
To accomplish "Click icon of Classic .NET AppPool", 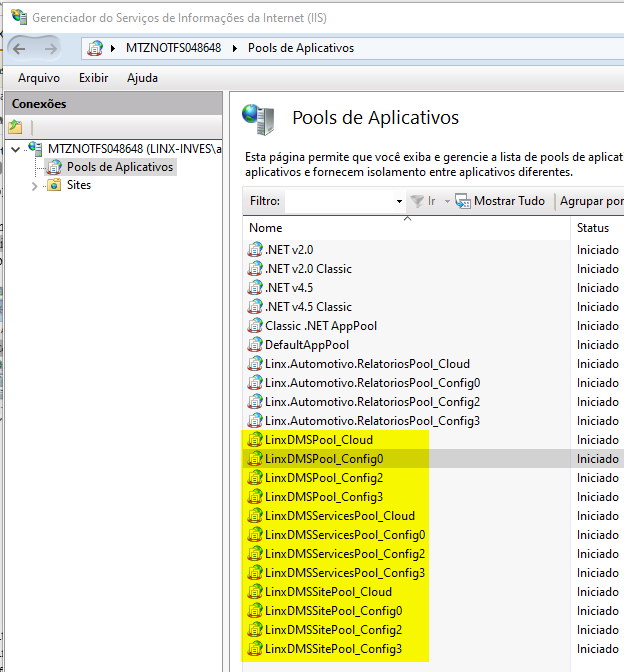I will pos(255,326).
